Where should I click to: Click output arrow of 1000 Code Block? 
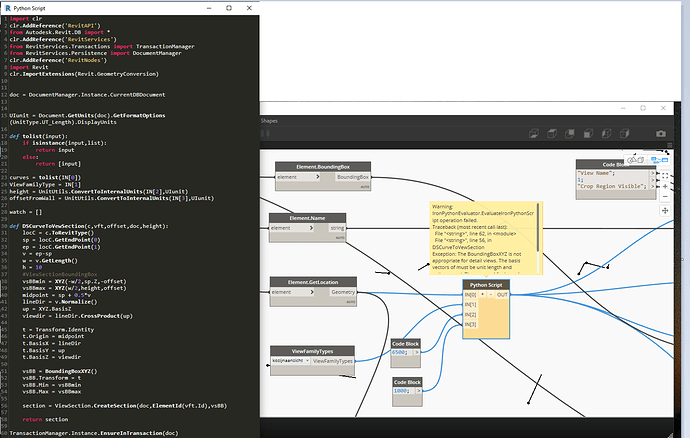pos(418,390)
